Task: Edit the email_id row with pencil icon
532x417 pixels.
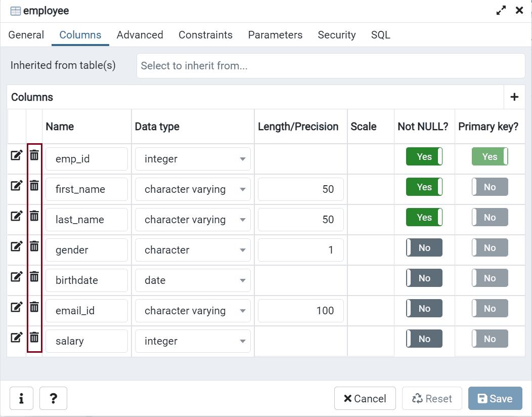Action: [x=16, y=307]
